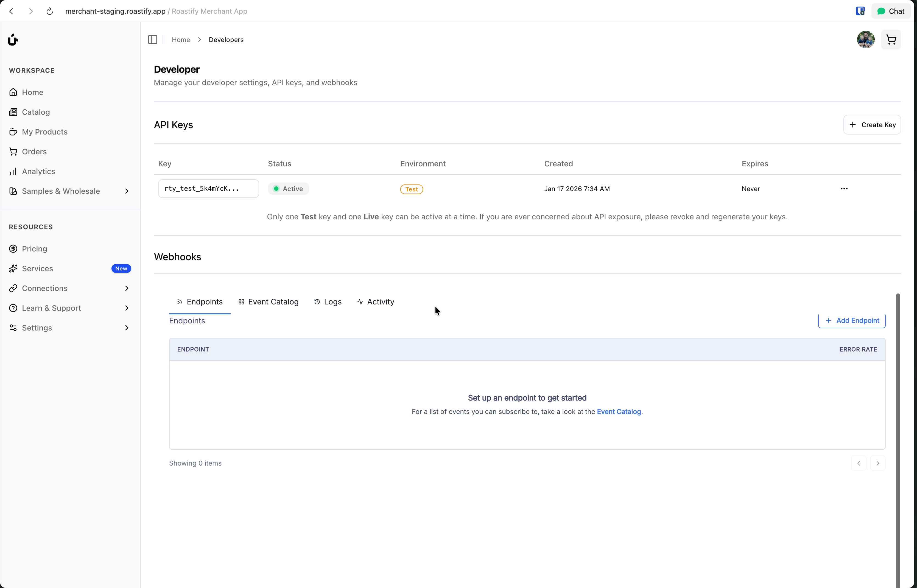Image resolution: width=917 pixels, height=588 pixels.
Task: Go to the Catalog page
Action: [35, 112]
